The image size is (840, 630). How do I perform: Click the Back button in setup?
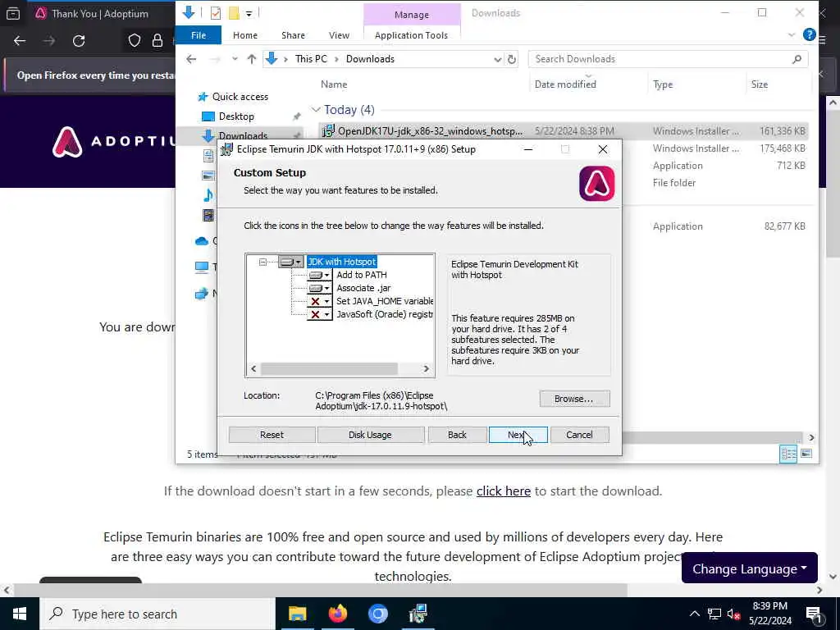[457, 435]
